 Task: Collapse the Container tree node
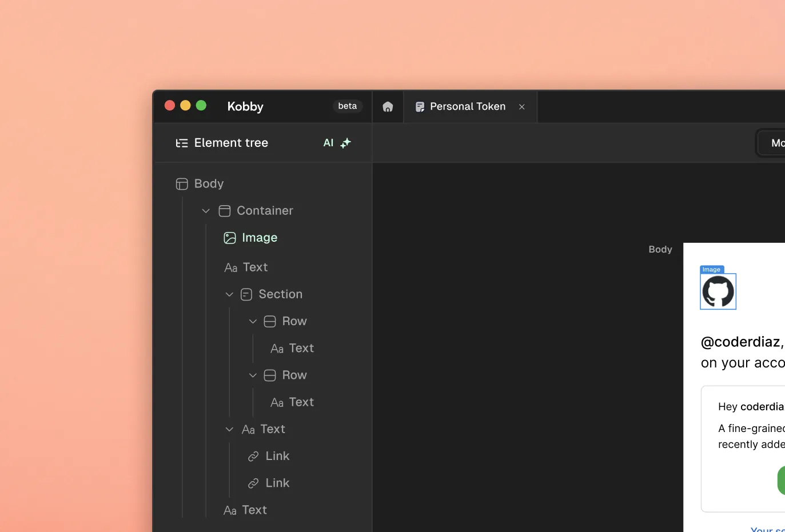[206, 211]
